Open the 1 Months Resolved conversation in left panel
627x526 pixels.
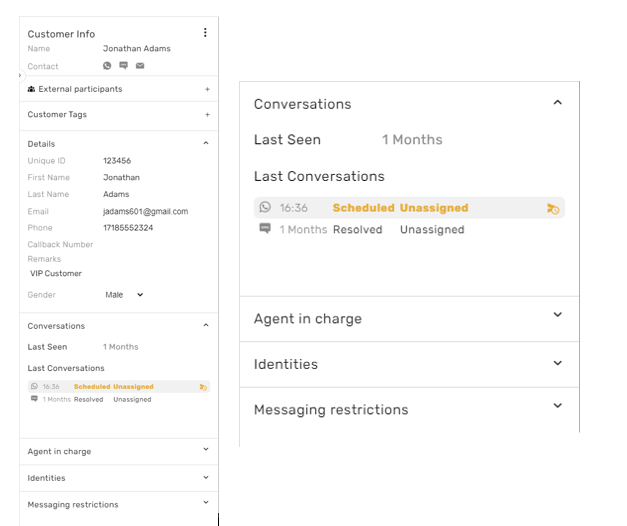click(119, 399)
